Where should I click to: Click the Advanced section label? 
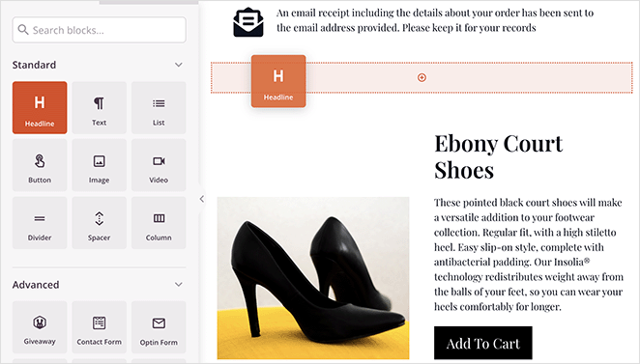coord(36,285)
